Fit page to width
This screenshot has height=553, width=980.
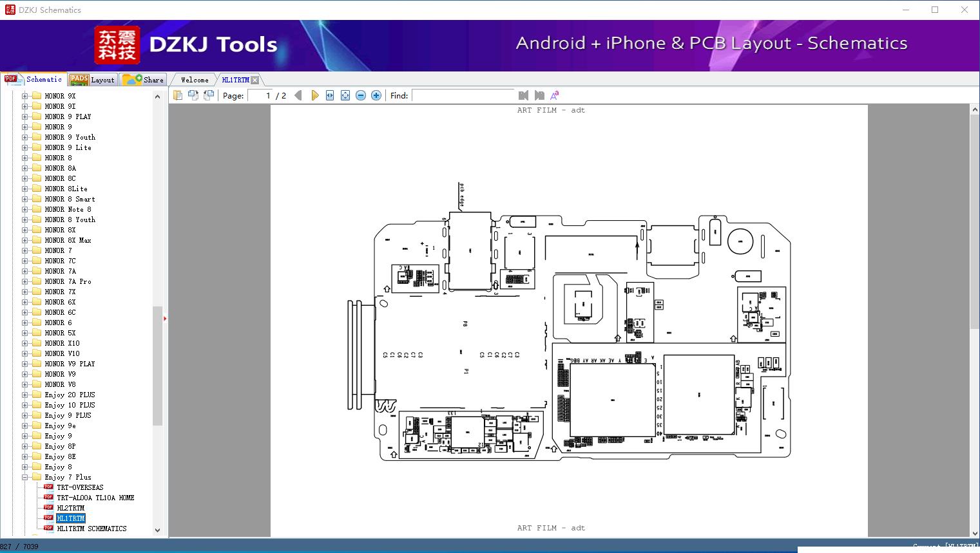[330, 95]
